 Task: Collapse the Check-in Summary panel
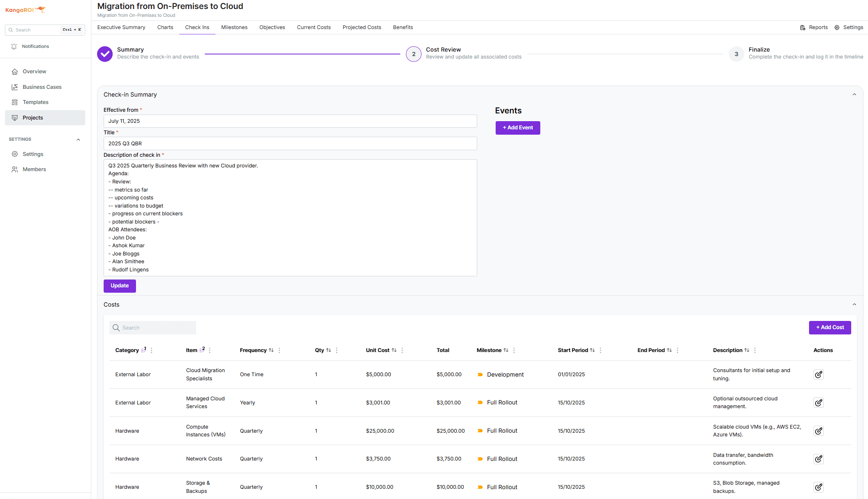[x=854, y=95]
